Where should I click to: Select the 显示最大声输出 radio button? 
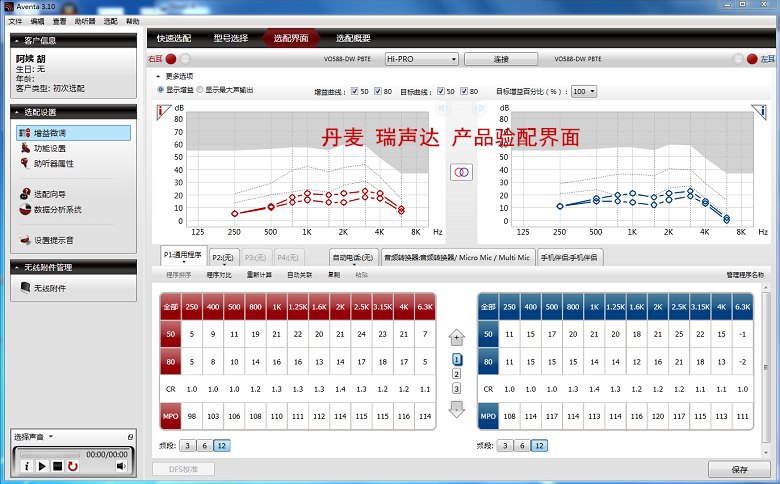[x=201, y=90]
